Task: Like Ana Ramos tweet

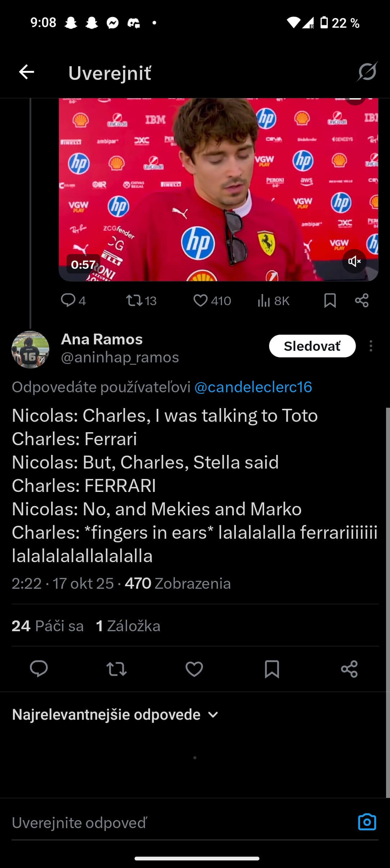Action: click(x=194, y=669)
